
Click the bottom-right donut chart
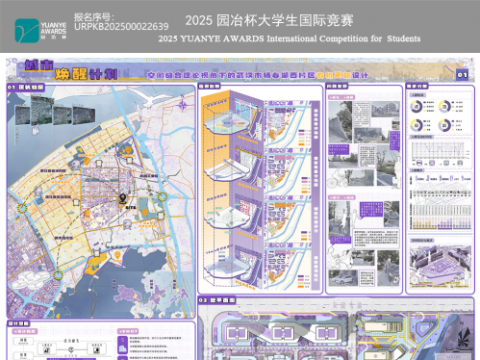444,125
